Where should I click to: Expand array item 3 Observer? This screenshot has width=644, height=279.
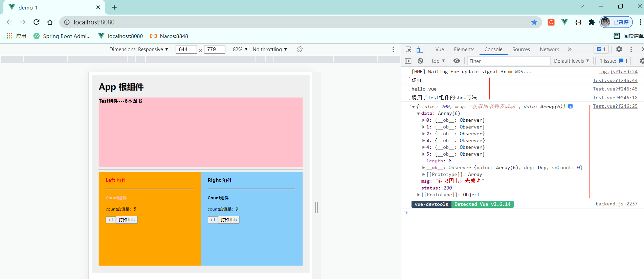423,141
